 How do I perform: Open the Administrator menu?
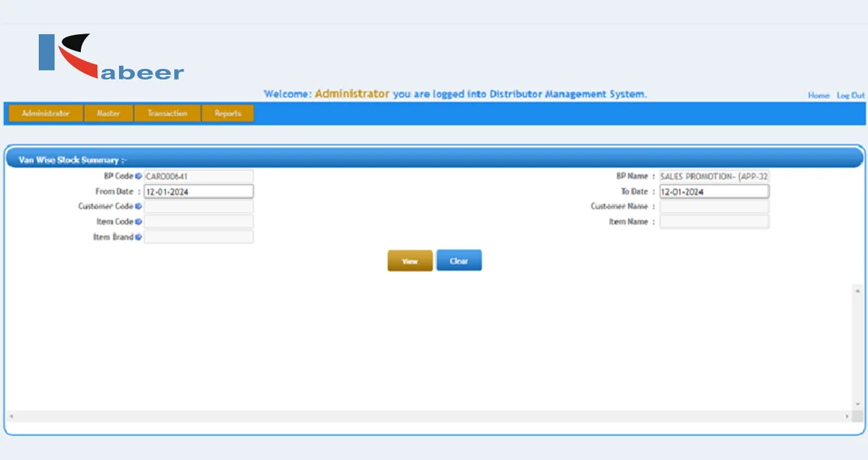[x=45, y=113]
